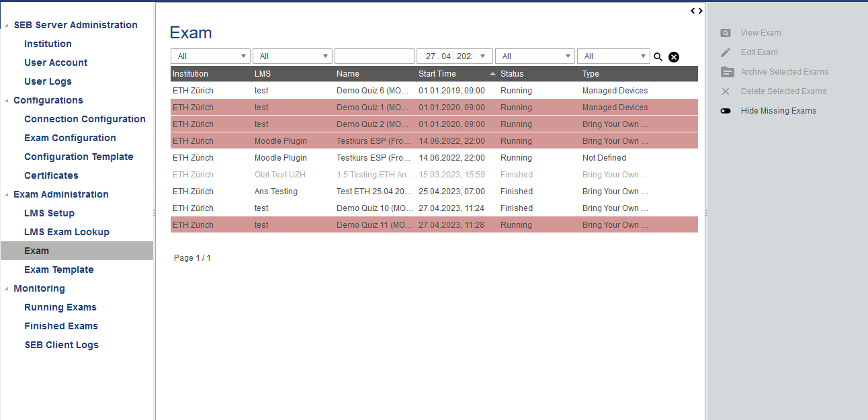Collapse the Monitoring tree section
Viewport: 868px width, 420px height.
7,289
